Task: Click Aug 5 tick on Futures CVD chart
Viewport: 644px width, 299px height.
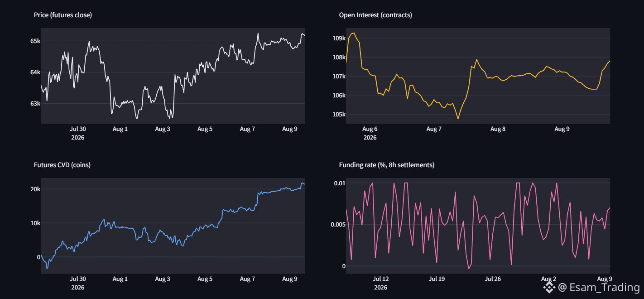Action: (205, 279)
